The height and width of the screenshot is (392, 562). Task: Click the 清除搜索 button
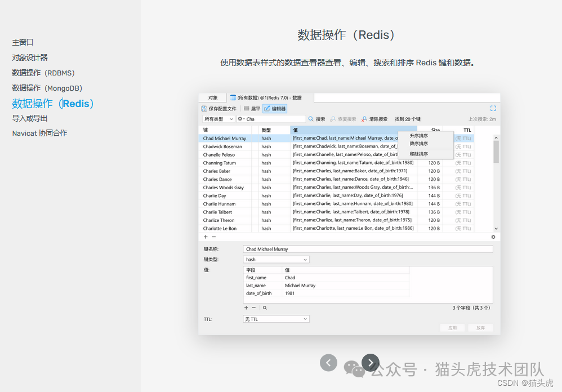click(x=374, y=119)
